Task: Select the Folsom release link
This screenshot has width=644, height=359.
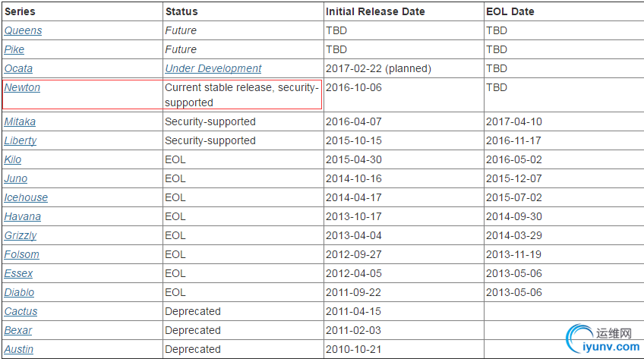Action: pyautogui.click(x=21, y=254)
